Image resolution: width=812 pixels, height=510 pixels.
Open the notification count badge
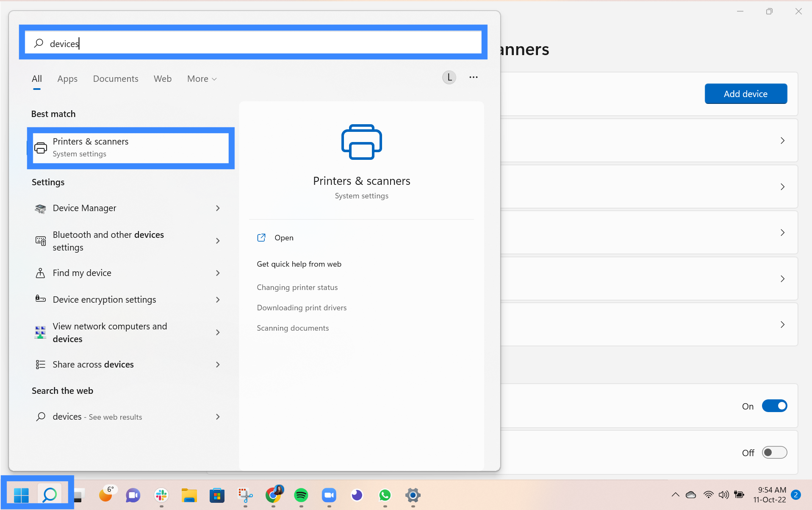pyautogui.click(x=796, y=495)
